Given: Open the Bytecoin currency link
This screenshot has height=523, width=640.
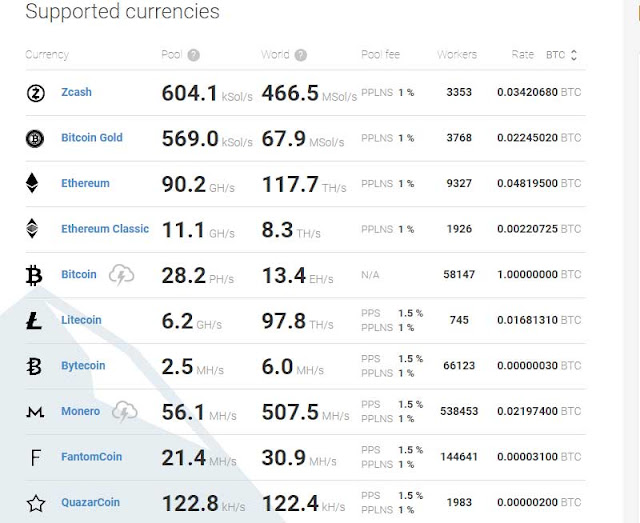Looking at the screenshot, I should 83,365.
